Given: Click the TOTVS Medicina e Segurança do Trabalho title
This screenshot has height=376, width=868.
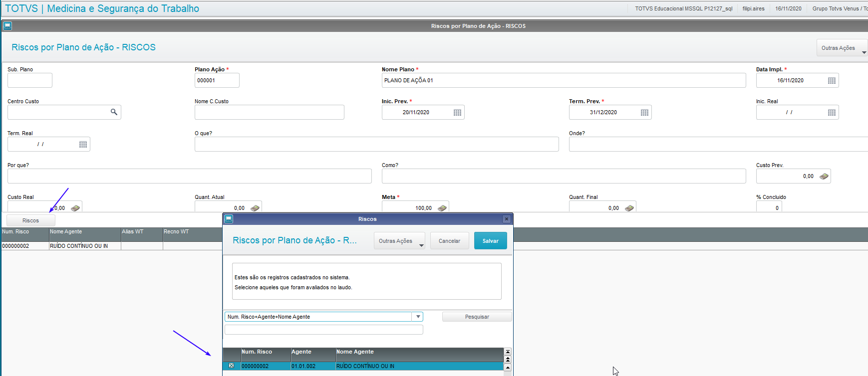Looking at the screenshot, I should (x=102, y=8).
